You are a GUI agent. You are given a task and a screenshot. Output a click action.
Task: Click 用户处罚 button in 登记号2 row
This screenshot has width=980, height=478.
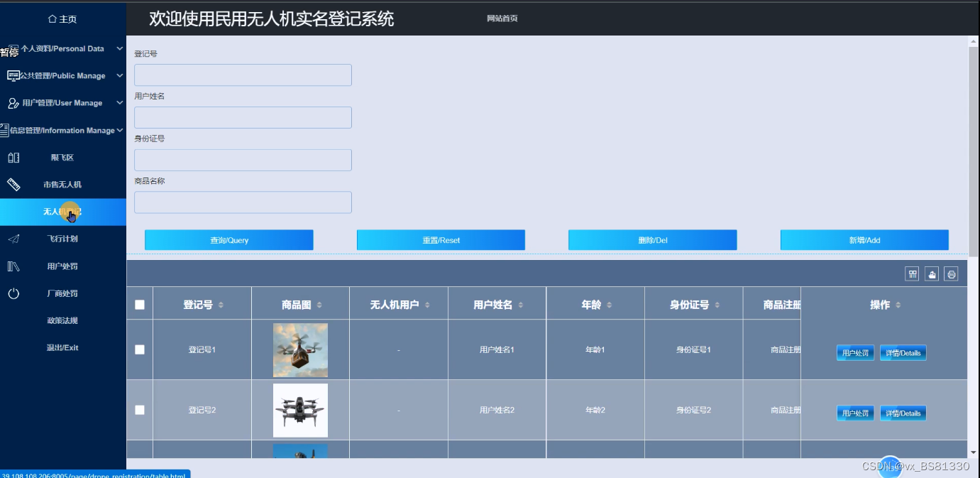point(855,413)
